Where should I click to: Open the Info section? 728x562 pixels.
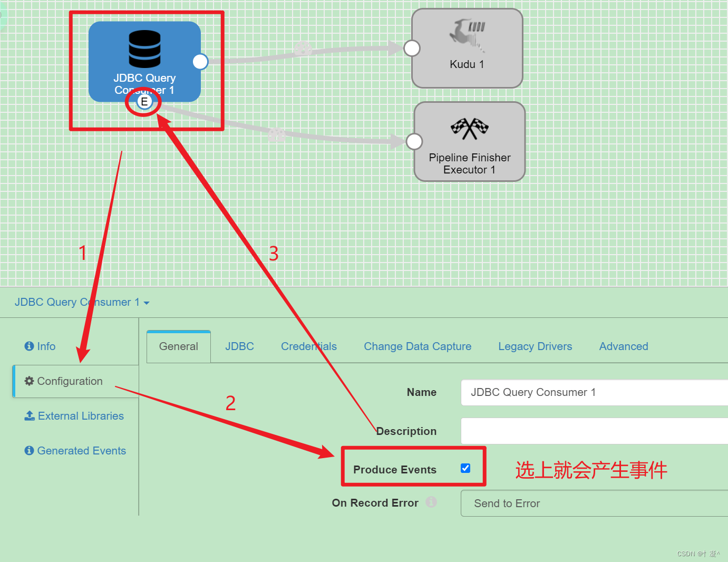pyautogui.click(x=40, y=346)
